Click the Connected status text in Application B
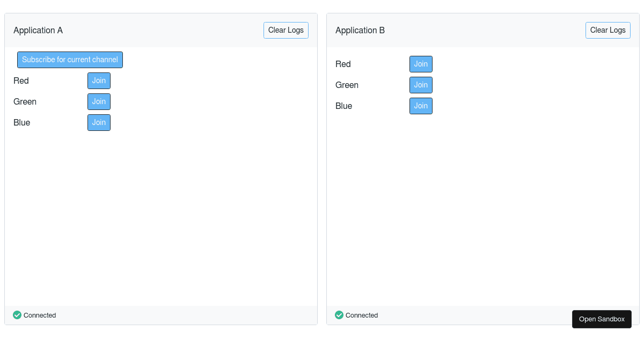This screenshot has width=644, height=338. pos(362,315)
